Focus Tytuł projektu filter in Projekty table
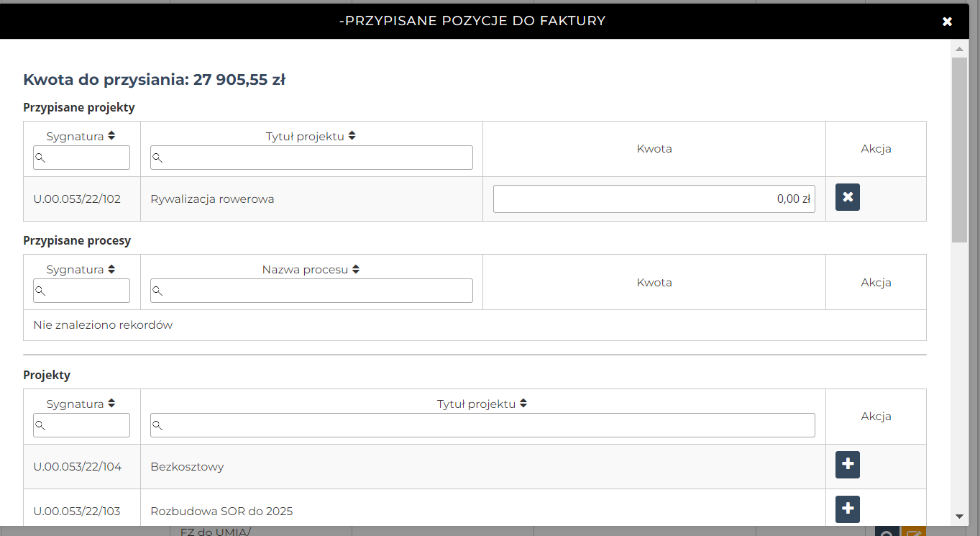Viewport: 980px width, 536px height. [482, 425]
